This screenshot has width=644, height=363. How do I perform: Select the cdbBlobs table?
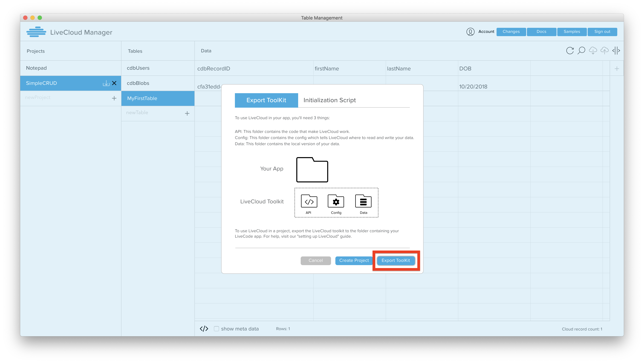coord(158,83)
